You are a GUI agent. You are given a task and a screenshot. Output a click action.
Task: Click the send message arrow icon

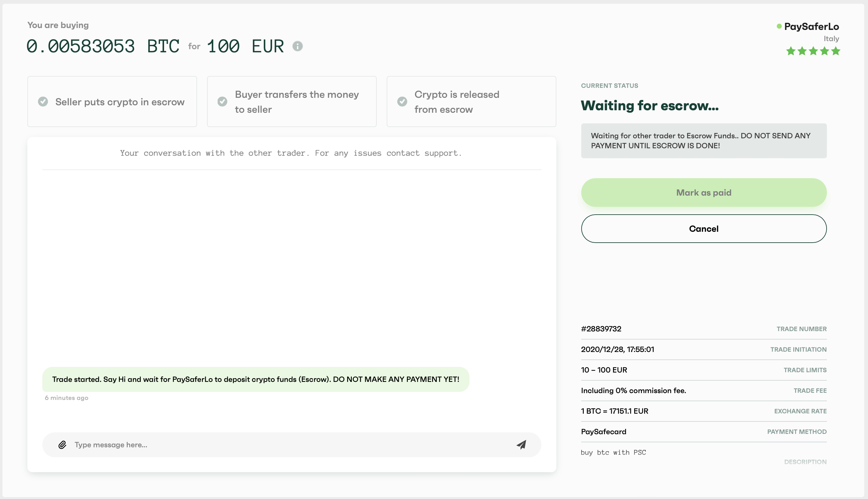point(521,445)
